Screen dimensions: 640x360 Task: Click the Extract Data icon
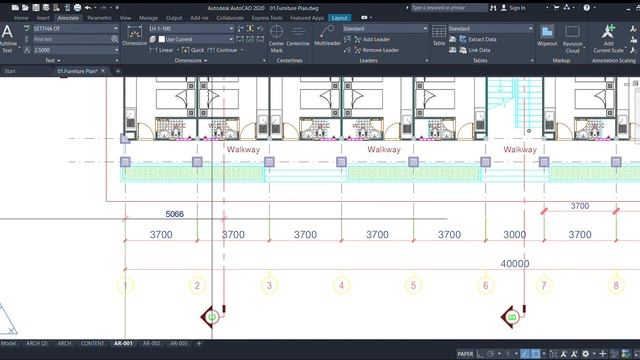tap(463, 39)
